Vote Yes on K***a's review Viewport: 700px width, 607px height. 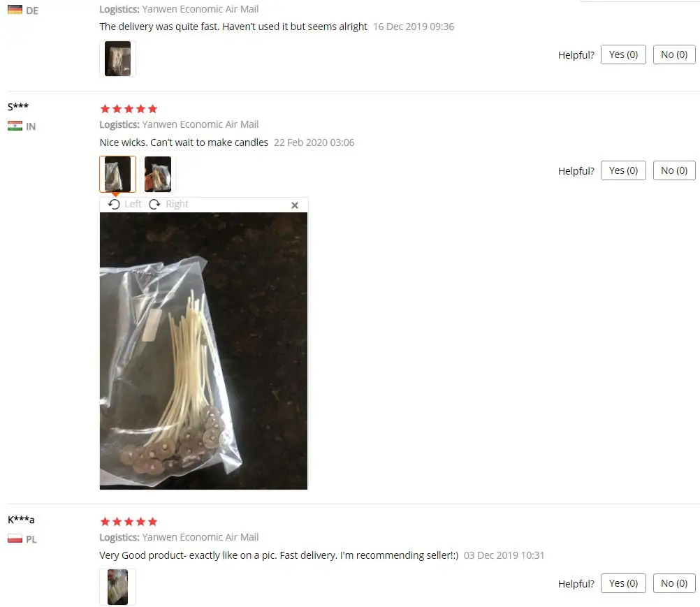(623, 583)
